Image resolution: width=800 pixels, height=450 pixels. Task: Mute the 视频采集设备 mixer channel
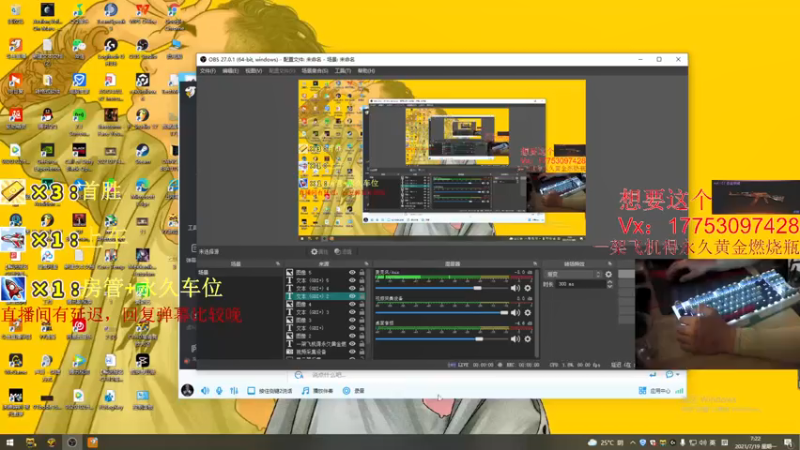tap(515, 313)
